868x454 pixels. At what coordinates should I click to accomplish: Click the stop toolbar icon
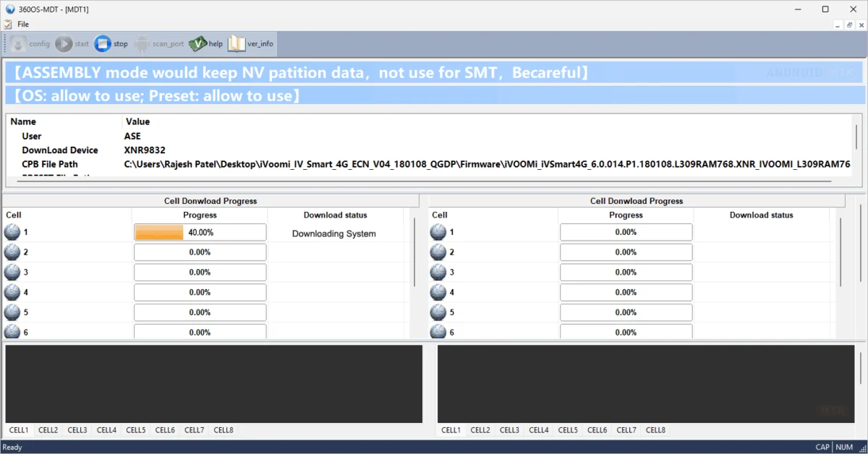pyautogui.click(x=103, y=44)
